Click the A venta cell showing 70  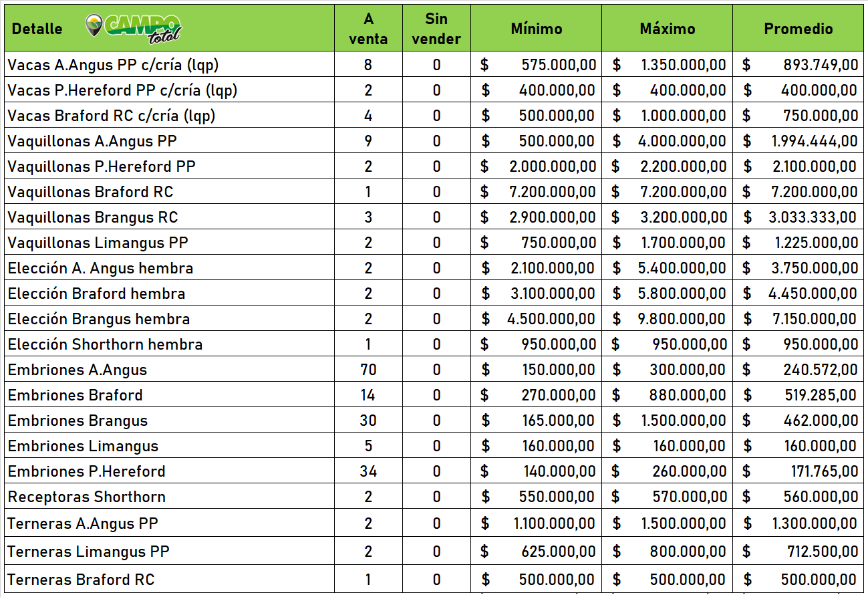click(368, 370)
